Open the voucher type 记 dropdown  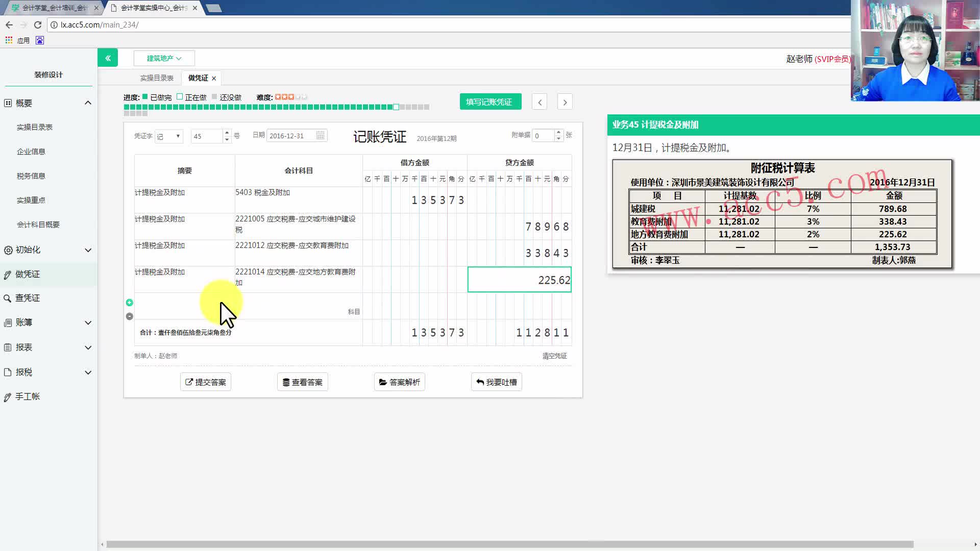[x=168, y=136]
